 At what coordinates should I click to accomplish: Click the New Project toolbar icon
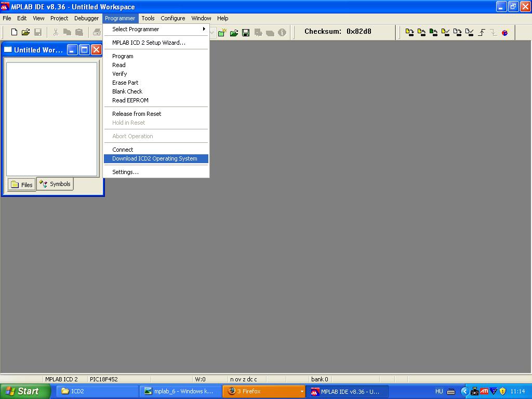pos(222,33)
